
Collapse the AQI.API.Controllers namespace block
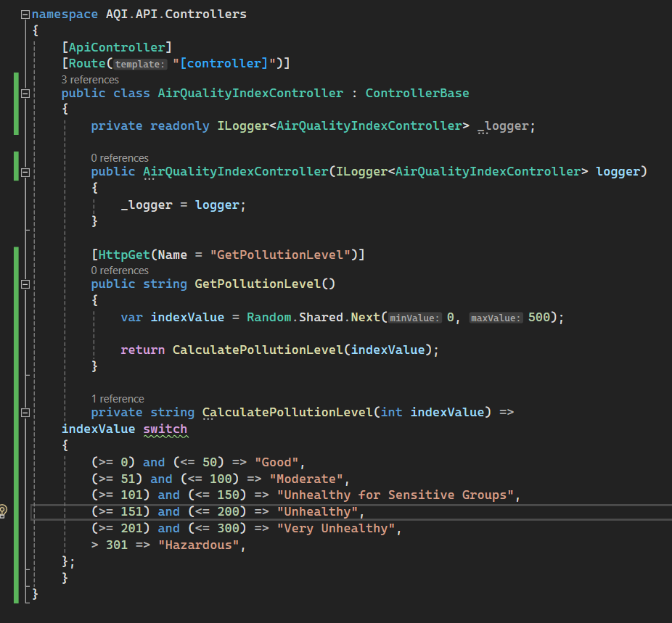pyautogui.click(x=25, y=15)
